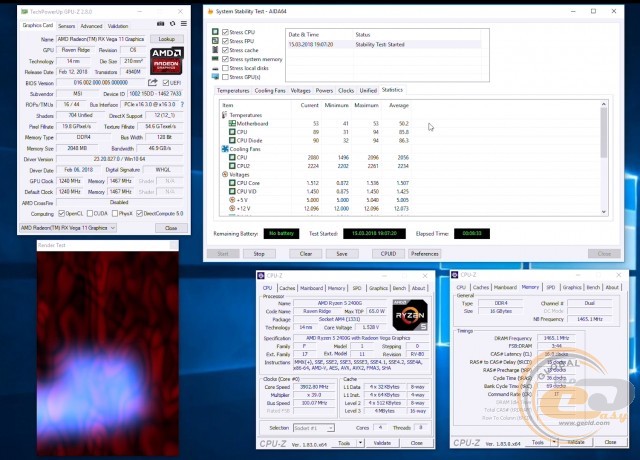640x460 pixels.
Task: Switch to the Temperatures tab in AIDA64
Action: pyautogui.click(x=233, y=91)
